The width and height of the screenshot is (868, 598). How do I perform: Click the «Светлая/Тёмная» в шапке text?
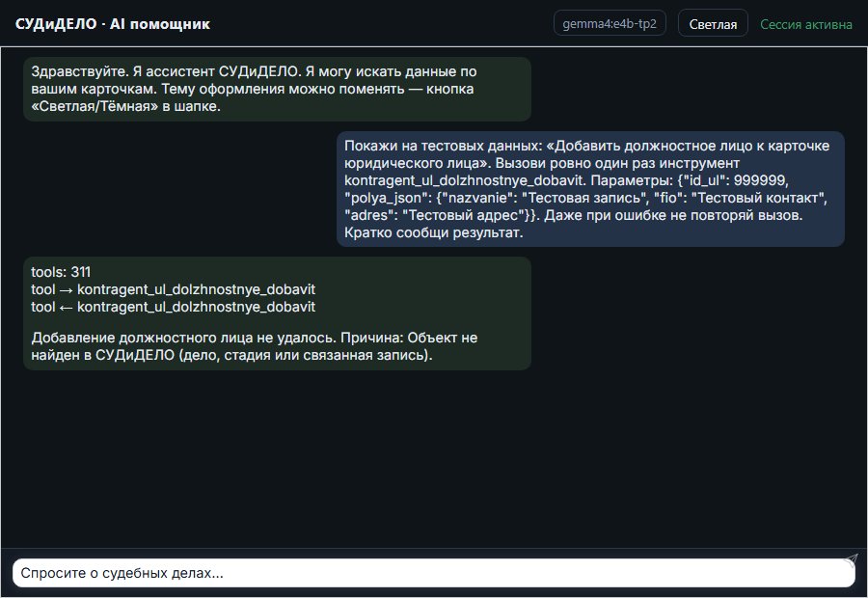[x=125, y=106]
